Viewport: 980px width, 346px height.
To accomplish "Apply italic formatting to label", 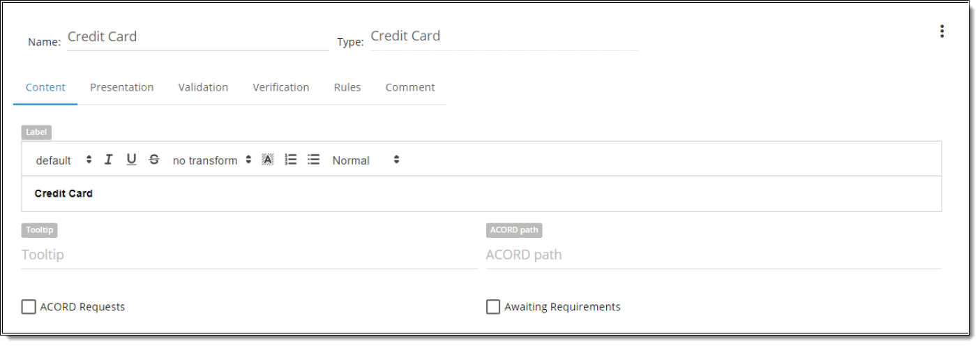I will [108, 160].
